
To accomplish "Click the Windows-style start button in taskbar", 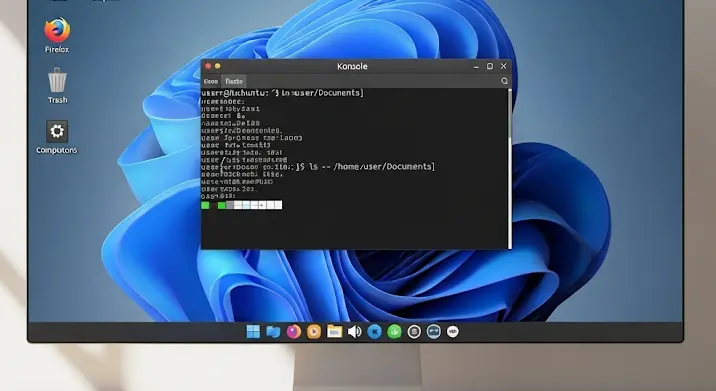I will click(x=253, y=332).
